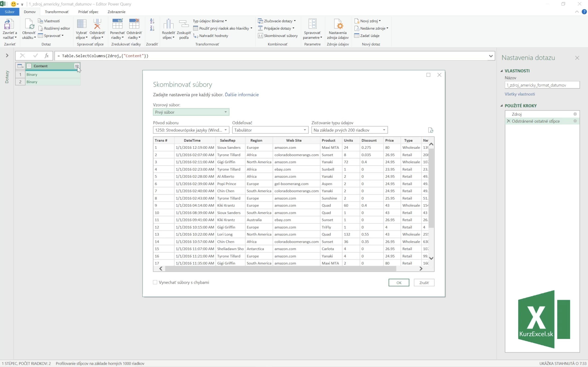Click the preview vertical scrollbar
Screen dimensions: 588x367
[431, 188]
